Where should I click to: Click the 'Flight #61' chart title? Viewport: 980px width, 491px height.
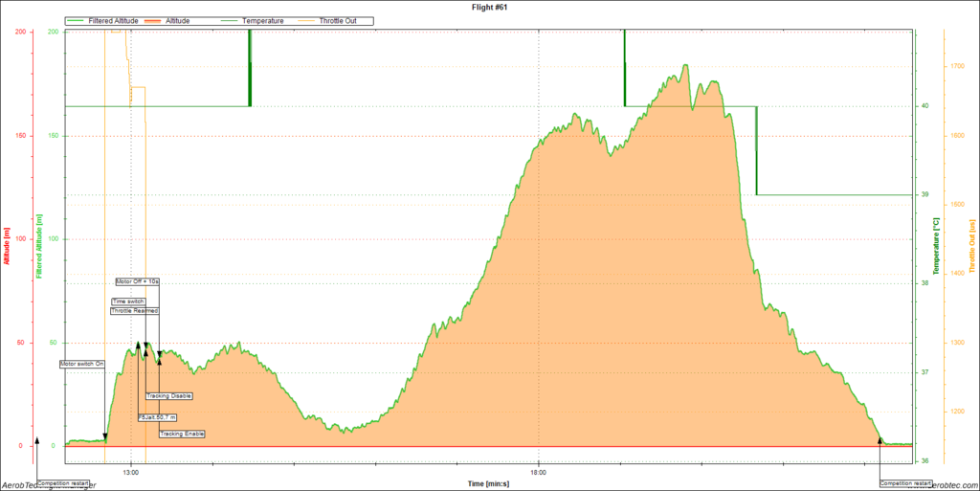coord(491,6)
